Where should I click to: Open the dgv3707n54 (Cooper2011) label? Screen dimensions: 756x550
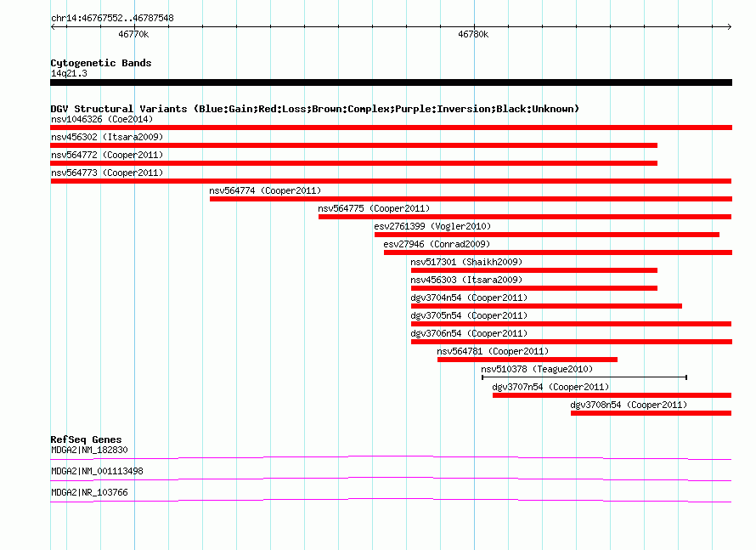point(550,387)
